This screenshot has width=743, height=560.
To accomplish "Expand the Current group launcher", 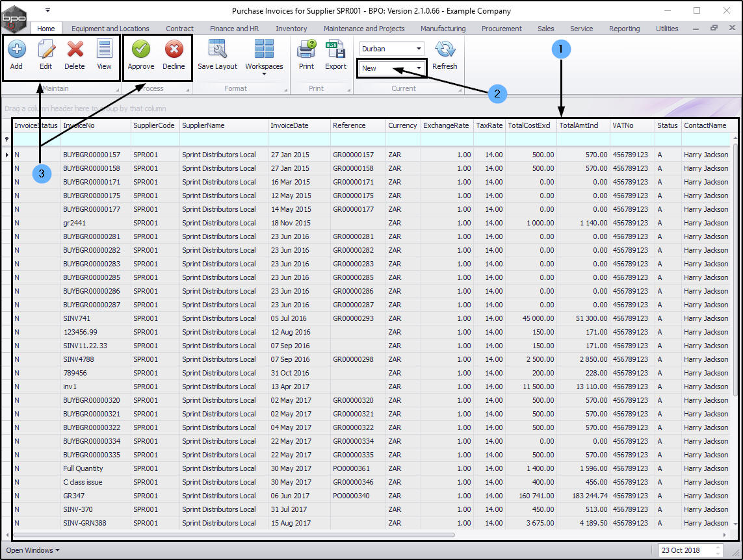I will [460, 90].
